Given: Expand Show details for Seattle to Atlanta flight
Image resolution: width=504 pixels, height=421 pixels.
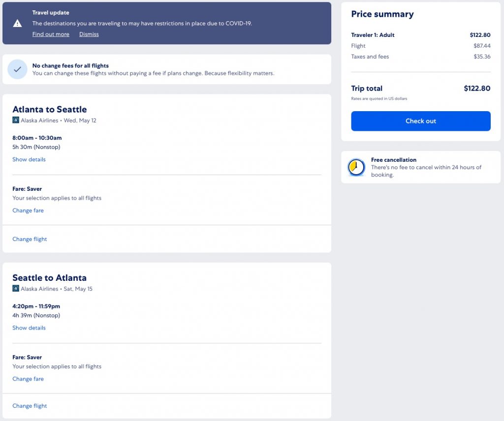Looking at the screenshot, I should click(x=29, y=328).
